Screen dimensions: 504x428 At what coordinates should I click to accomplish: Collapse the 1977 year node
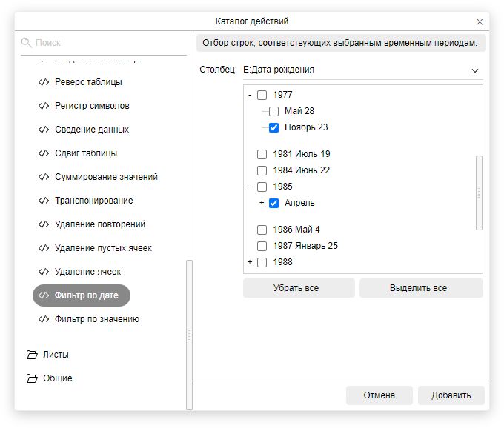(x=251, y=95)
